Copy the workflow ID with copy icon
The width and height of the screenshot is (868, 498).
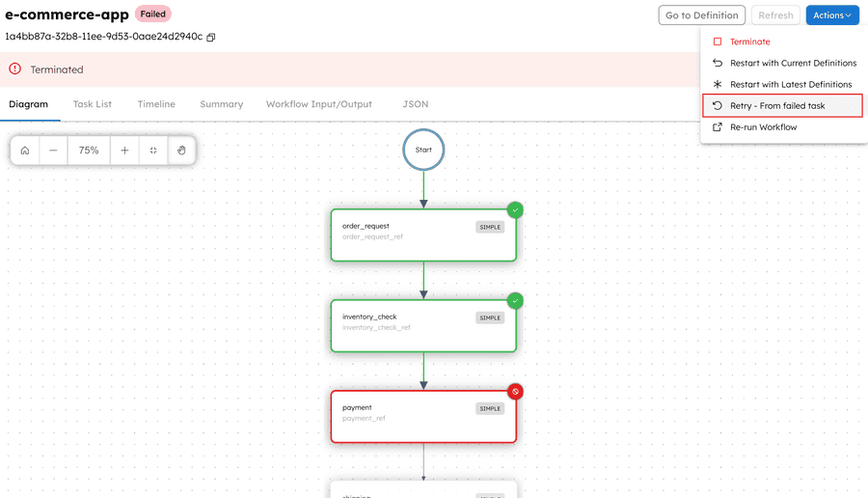click(x=211, y=37)
